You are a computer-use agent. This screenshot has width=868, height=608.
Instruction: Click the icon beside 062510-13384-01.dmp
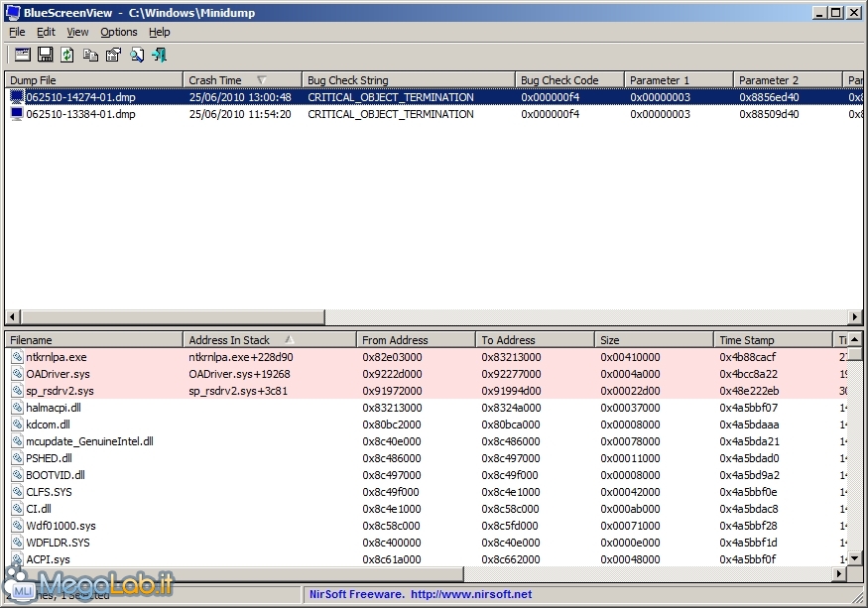(x=17, y=114)
